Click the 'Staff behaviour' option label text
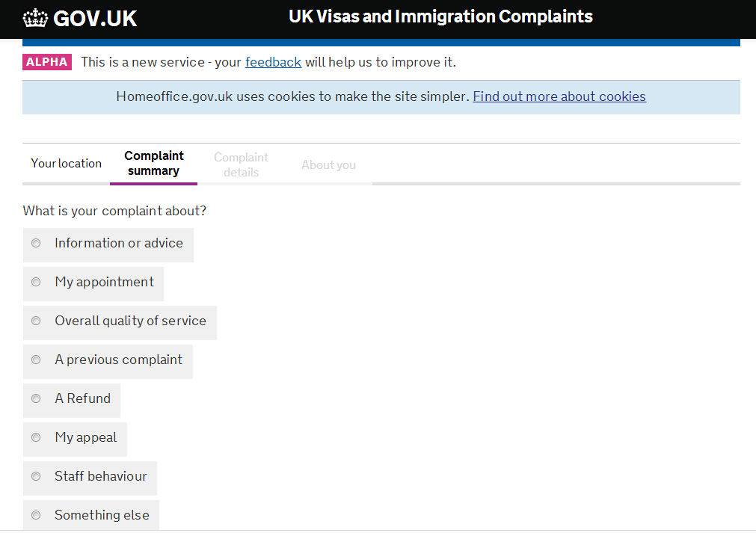756x533 pixels. (101, 476)
